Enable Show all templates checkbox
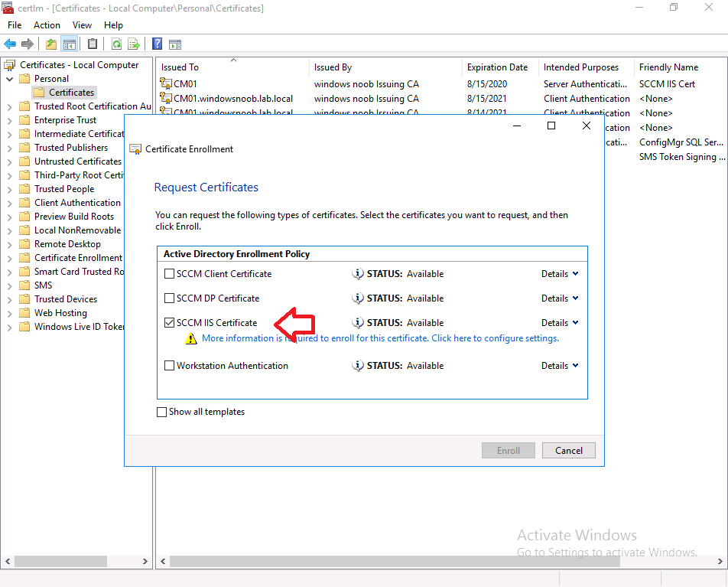The width and height of the screenshot is (728, 587). click(161, 413)
